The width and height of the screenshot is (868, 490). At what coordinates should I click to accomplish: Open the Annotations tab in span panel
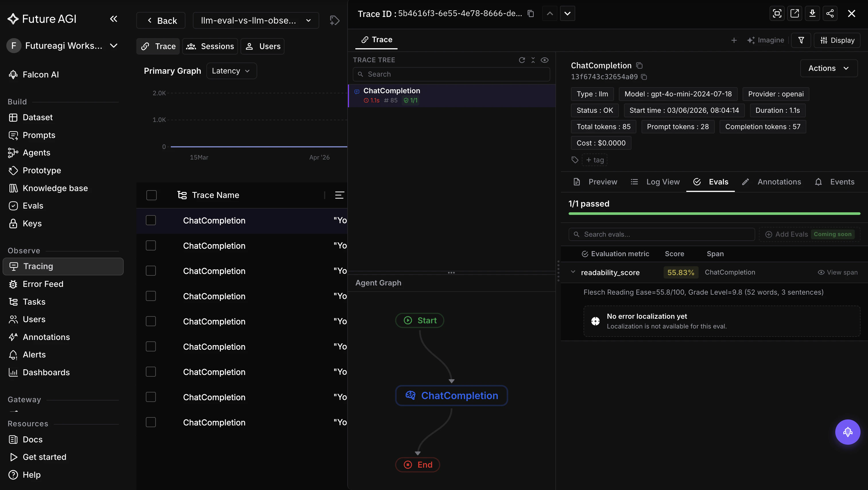click(772, 182)
